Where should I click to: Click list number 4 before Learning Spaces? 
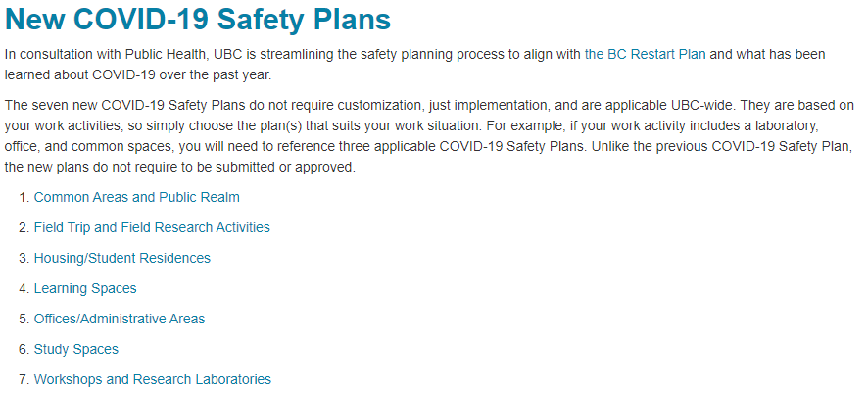point(24,288)
